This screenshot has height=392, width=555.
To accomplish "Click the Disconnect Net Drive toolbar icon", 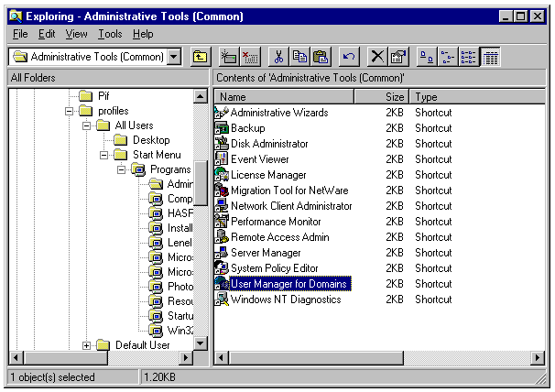I will (249, 57).
